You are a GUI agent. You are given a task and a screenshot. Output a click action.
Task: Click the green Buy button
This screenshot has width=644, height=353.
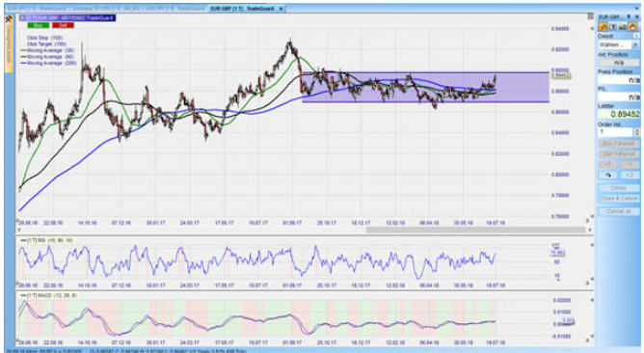(x=39, y=25)
